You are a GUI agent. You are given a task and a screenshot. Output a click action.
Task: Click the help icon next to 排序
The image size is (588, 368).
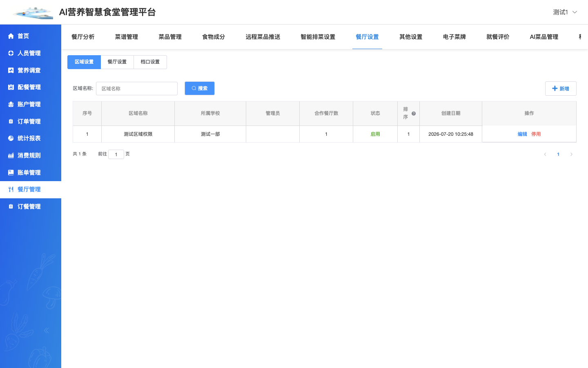pyautogui.click(x=414, y=114)
